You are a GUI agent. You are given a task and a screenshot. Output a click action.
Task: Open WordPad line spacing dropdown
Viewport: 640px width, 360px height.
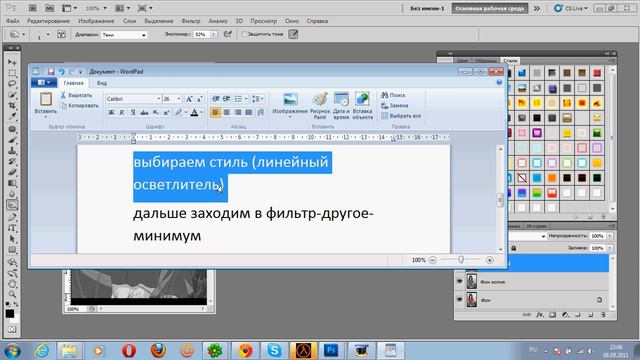pos(258,99)
